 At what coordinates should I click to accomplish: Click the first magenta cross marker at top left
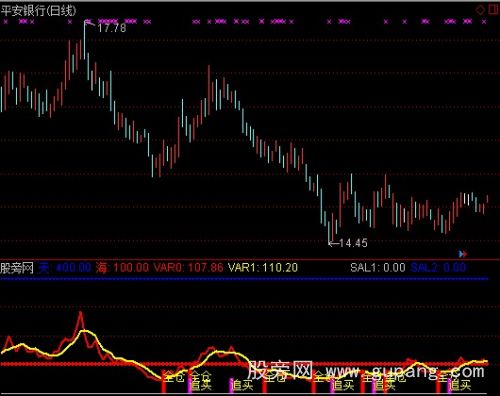(5, 22)
